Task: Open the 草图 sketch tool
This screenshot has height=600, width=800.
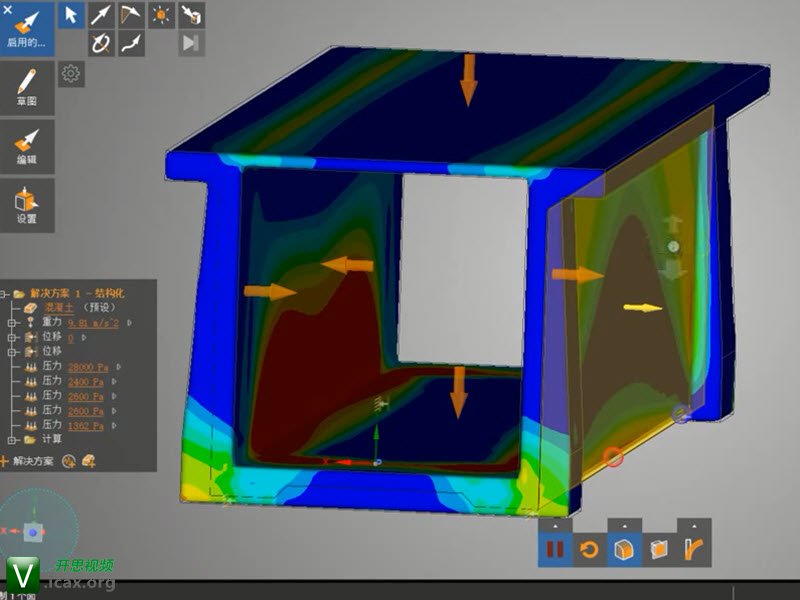Action: pos(27,87)
